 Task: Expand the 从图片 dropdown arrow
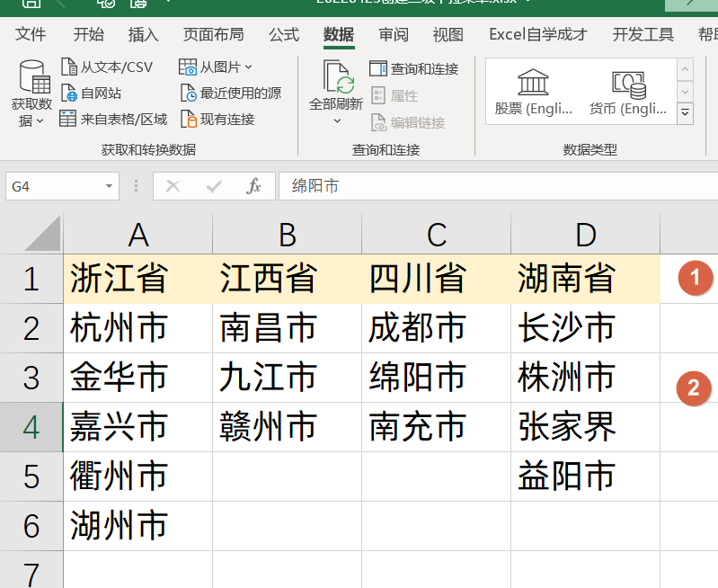[x=248, y=67]
